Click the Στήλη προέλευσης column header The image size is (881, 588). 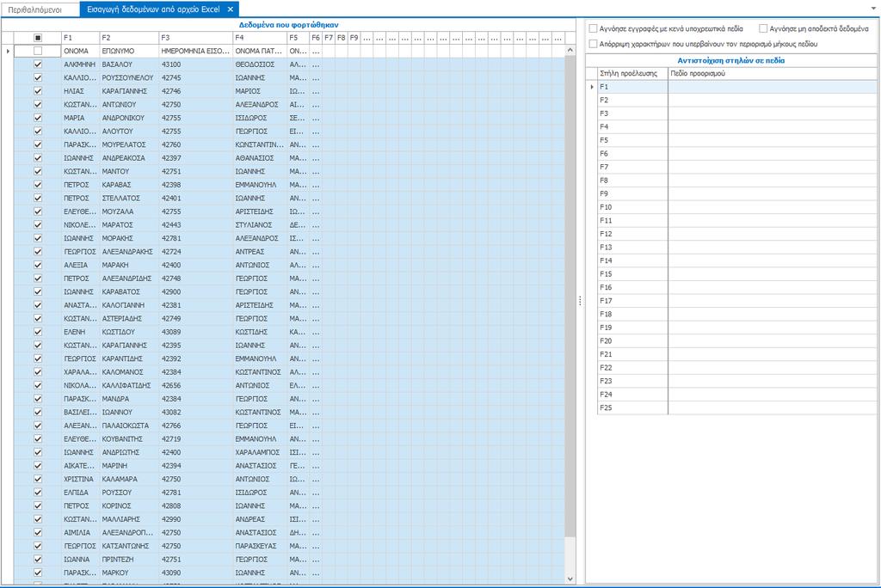[632, 74]
